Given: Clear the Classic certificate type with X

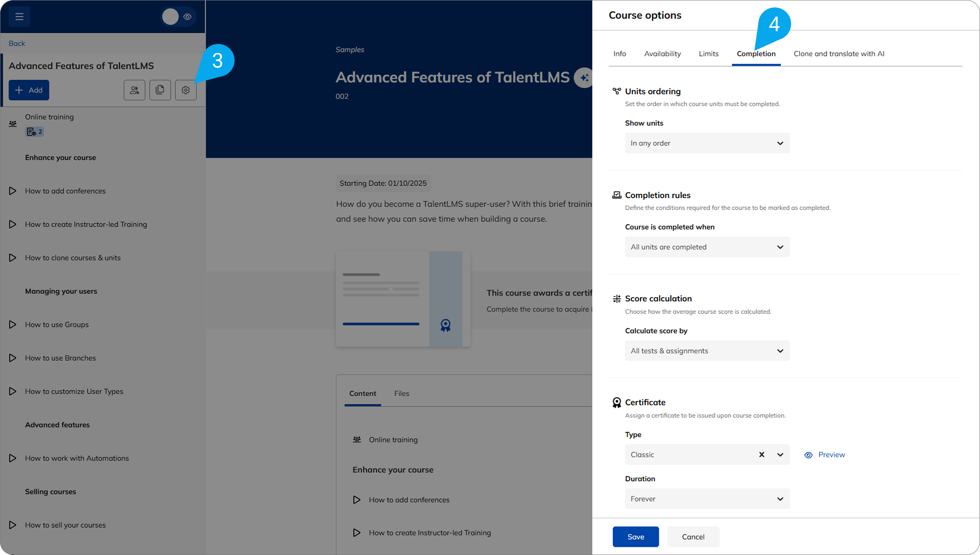Looking at the screenshot, I should click(762, 454).
